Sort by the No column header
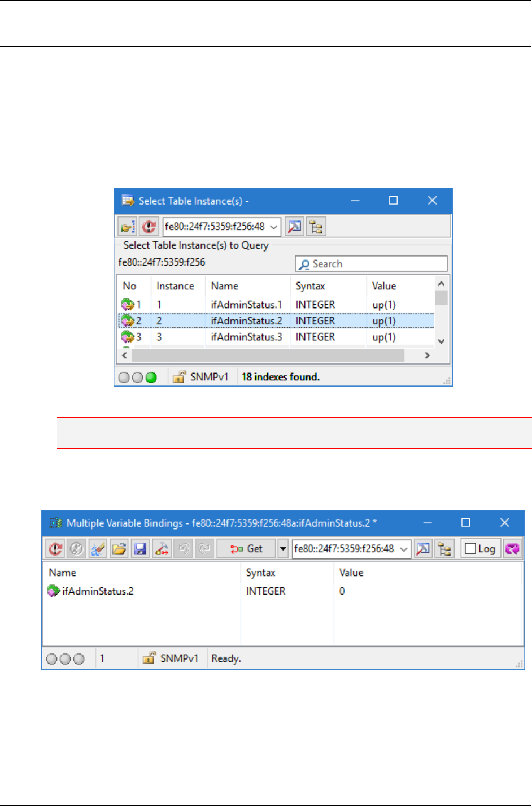The height and width of the screenshot is (806, 532). click(130, 286)
